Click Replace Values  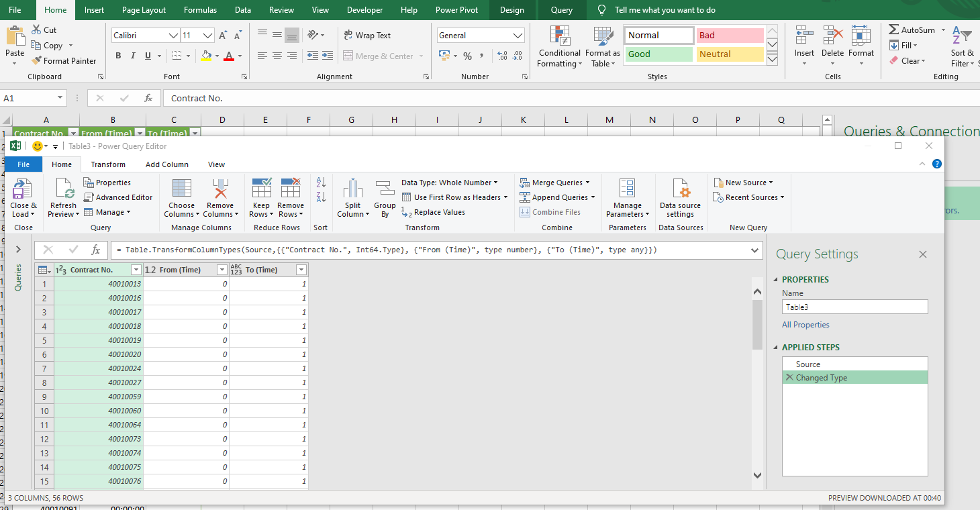(434, 212)
